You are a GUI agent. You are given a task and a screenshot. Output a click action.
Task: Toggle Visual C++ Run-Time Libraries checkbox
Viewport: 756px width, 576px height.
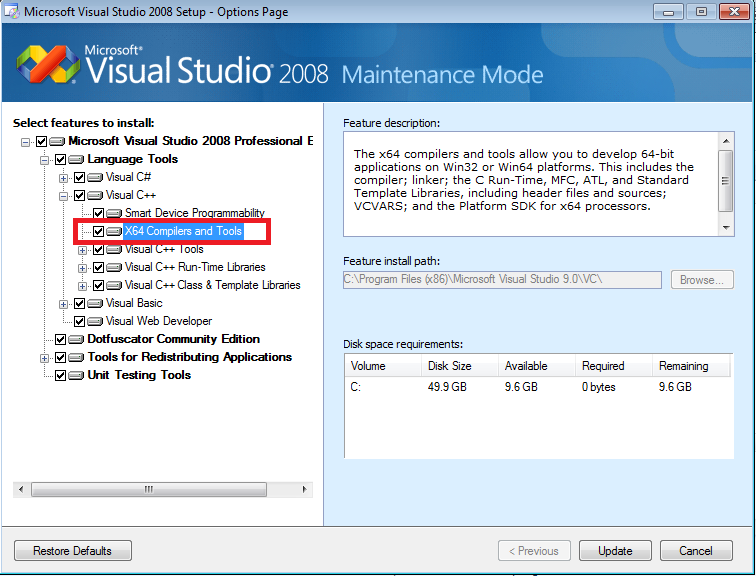point(98,267)
